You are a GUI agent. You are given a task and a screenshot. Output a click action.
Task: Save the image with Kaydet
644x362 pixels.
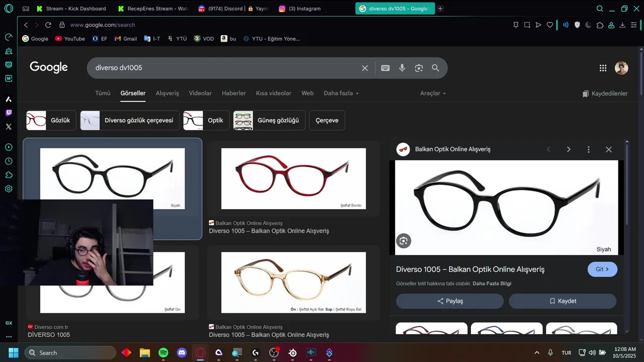pyautogui.click(x=562, y=301)
